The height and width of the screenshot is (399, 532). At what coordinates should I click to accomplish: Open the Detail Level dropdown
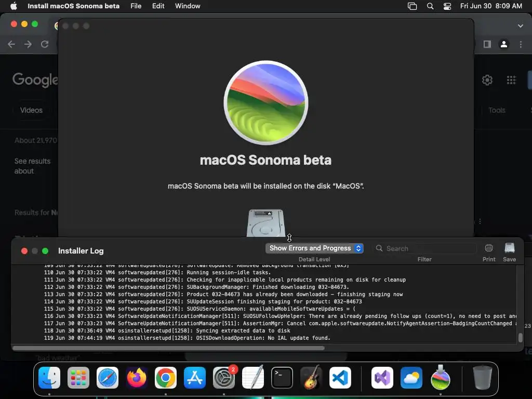click(x=314, y=248)
